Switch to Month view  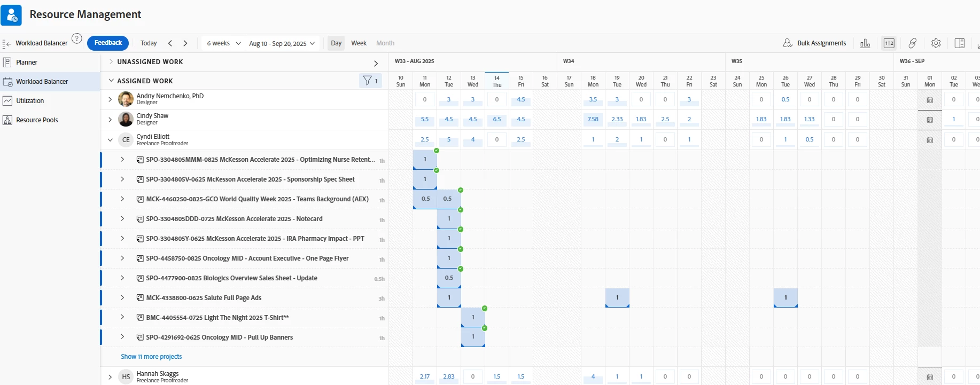(385, 43)
